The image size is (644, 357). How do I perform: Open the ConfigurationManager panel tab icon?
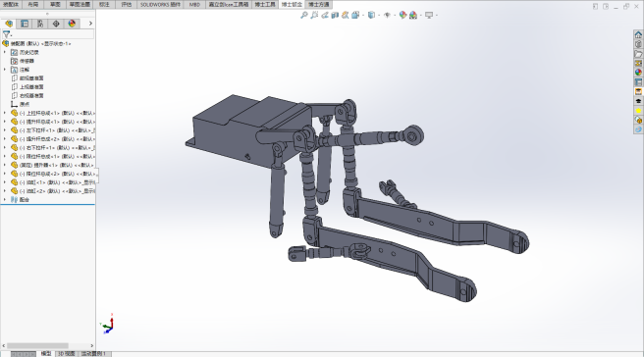tap(40, 24)
